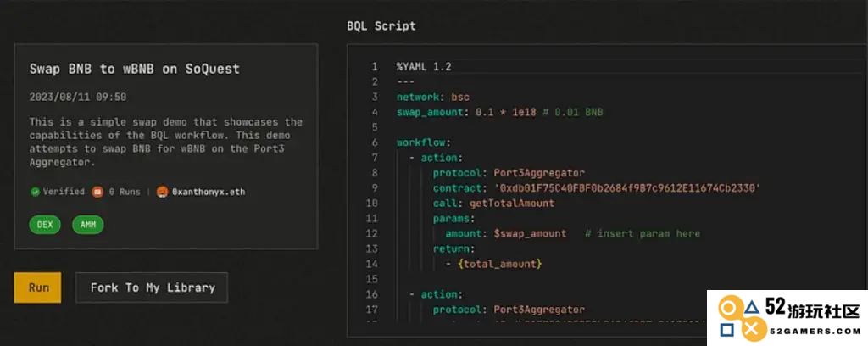Click the green Verified checkmark icon

point(35,193)
